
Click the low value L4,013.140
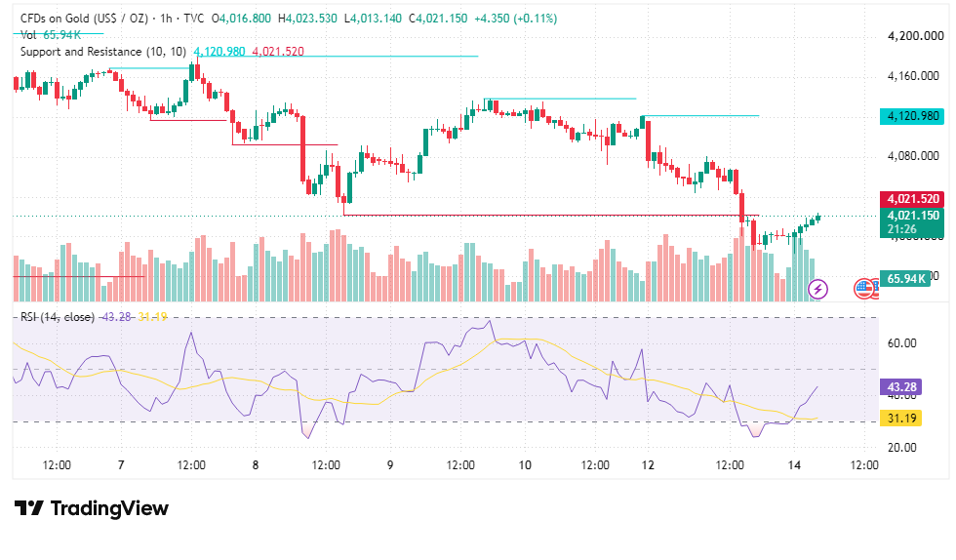(x=373, y=19)
